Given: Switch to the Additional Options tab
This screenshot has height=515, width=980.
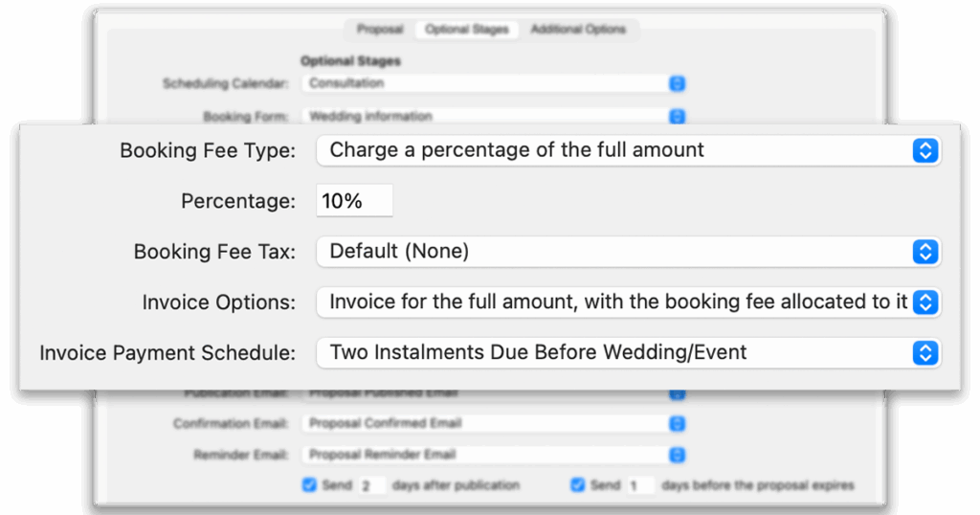Looking at the screenshot, I should (578, 30).
